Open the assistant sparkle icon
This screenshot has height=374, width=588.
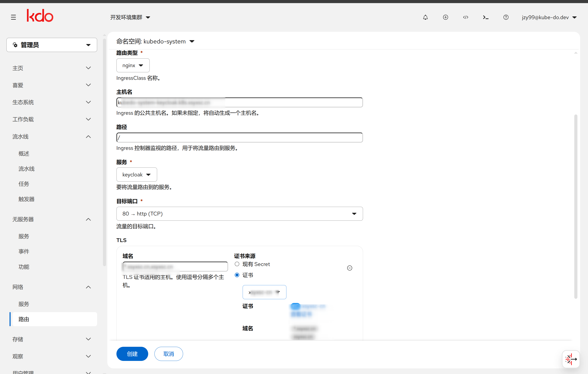click(x=571, y=359)
